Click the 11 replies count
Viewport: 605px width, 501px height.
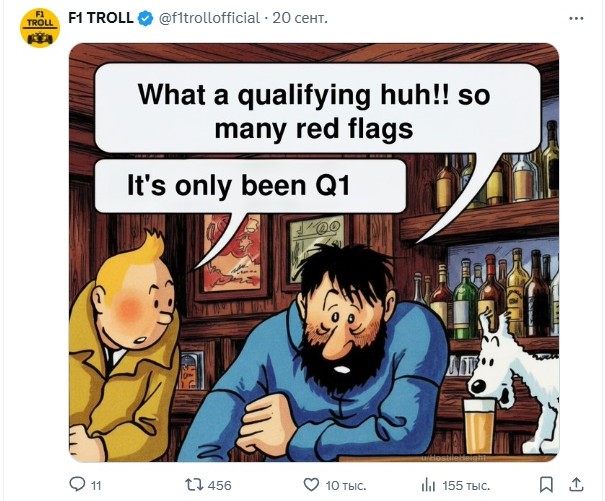(96, 486)
